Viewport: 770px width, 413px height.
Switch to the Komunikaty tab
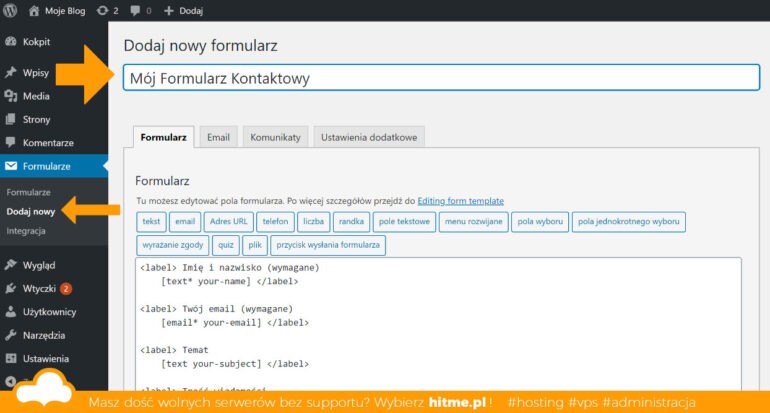point(275,137)
